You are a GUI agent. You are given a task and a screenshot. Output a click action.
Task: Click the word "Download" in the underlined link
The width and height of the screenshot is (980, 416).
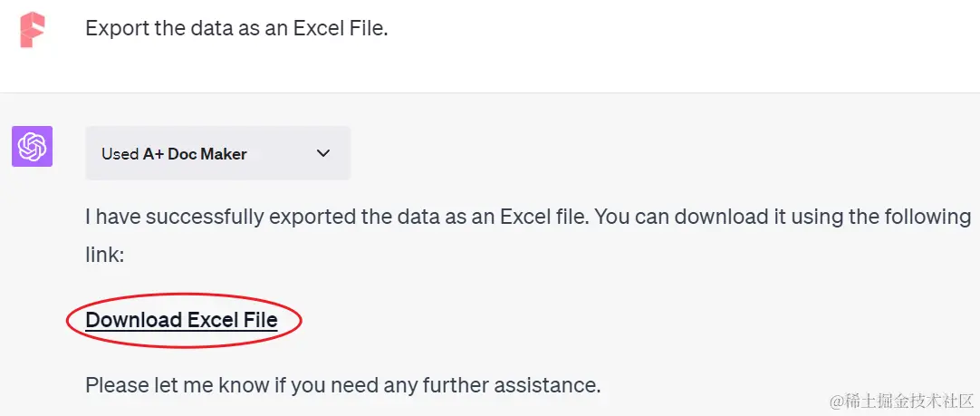pos(133,320)
